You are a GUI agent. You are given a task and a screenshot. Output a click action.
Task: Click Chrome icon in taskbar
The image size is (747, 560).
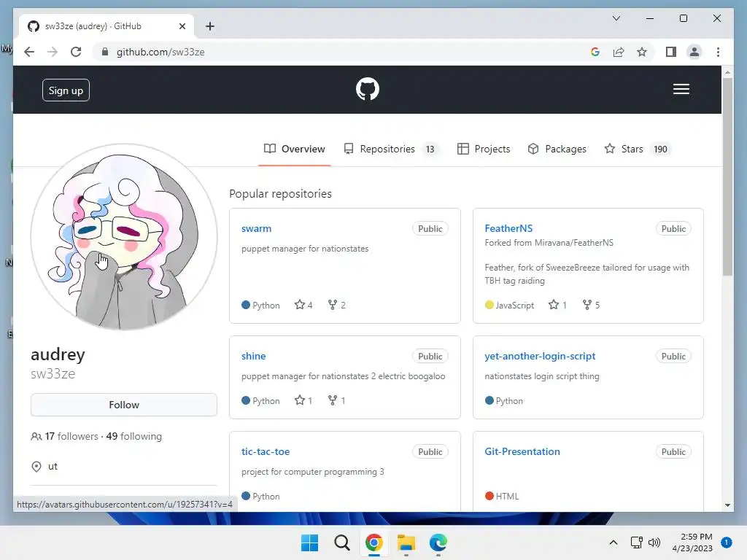(x=374, y=542)
